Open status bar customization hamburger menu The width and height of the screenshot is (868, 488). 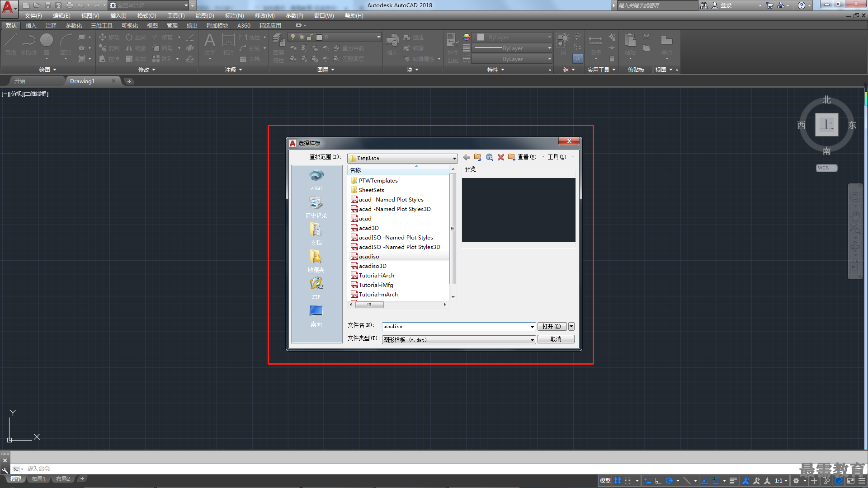pos(862,481)
